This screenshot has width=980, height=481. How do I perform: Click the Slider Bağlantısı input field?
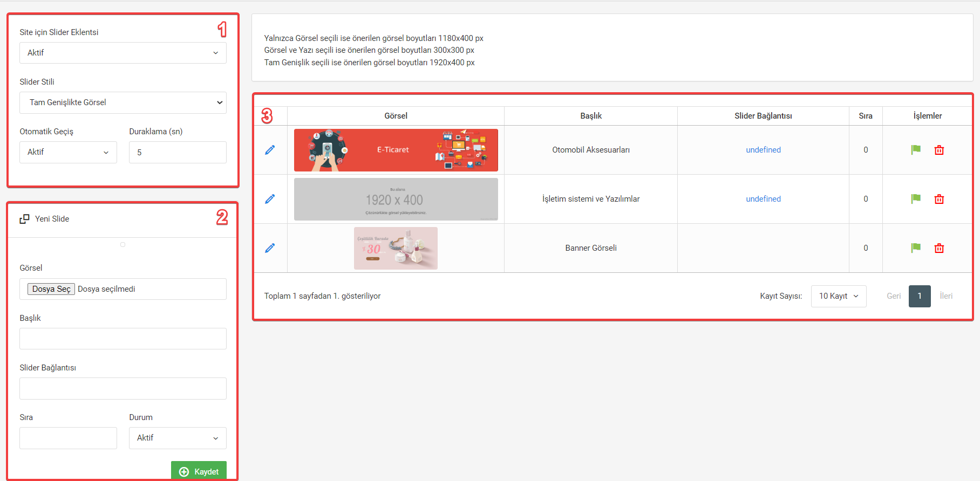coord(123,388)
